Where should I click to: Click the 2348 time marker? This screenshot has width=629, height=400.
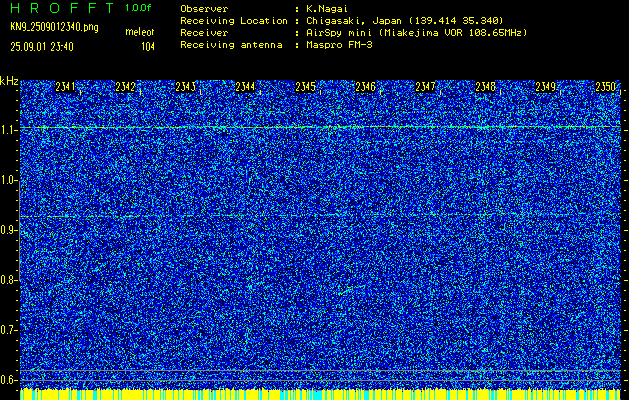point(485,87)
